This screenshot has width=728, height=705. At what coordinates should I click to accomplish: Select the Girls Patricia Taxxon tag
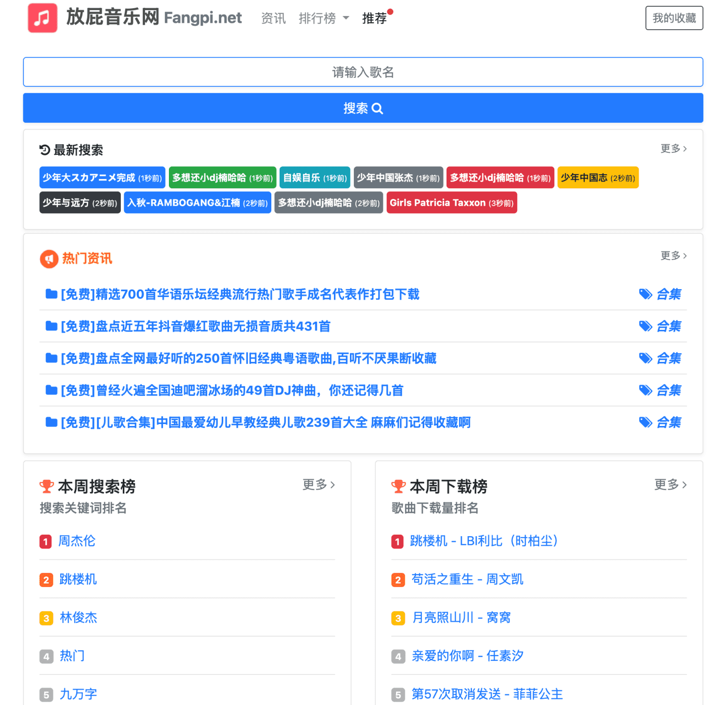[x=452, y=203]
